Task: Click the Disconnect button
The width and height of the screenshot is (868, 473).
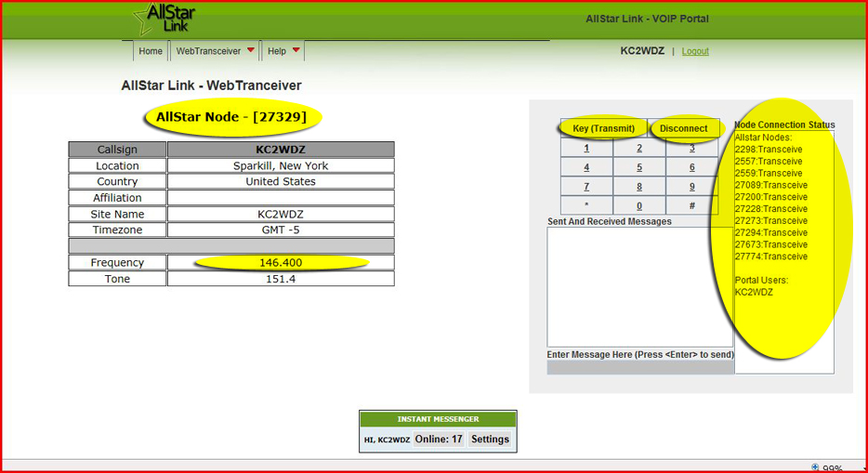Action: (684, 128)
